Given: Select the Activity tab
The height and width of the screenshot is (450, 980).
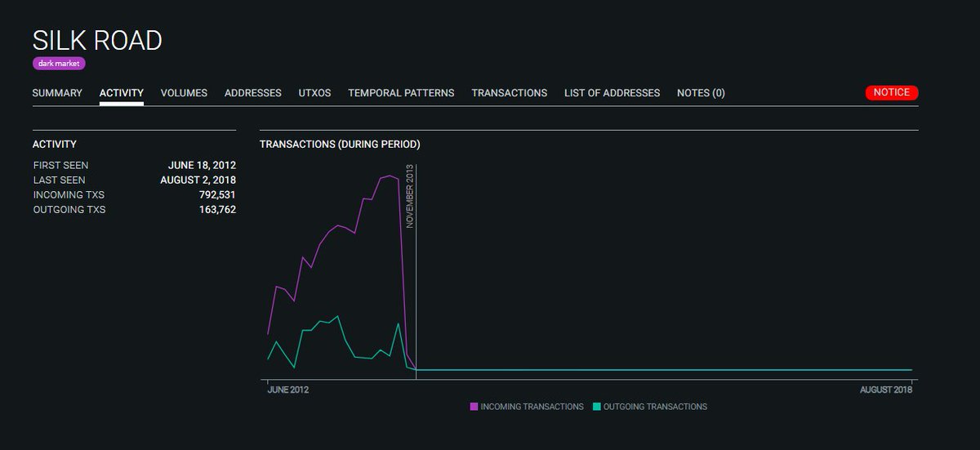Looking at the screenshot, I should [x=122, y=93].
